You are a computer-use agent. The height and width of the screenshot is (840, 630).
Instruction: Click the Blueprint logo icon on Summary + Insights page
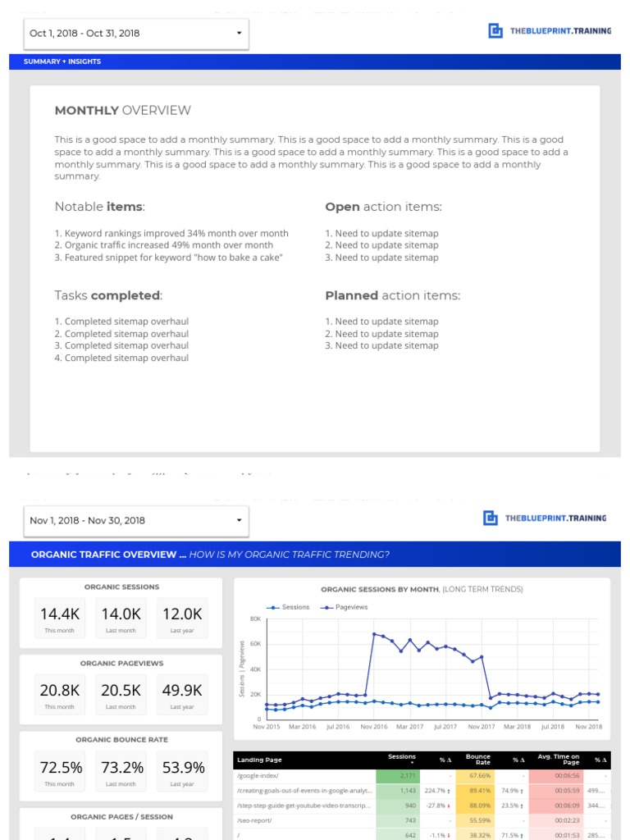(x=495, y=31)
